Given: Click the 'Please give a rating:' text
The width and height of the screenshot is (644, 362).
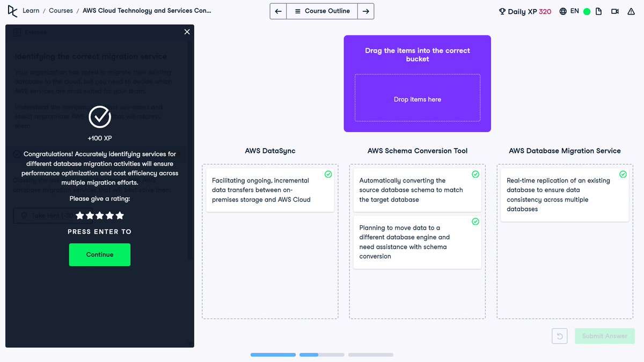Looking at the screenshot, I should [100, 198].
